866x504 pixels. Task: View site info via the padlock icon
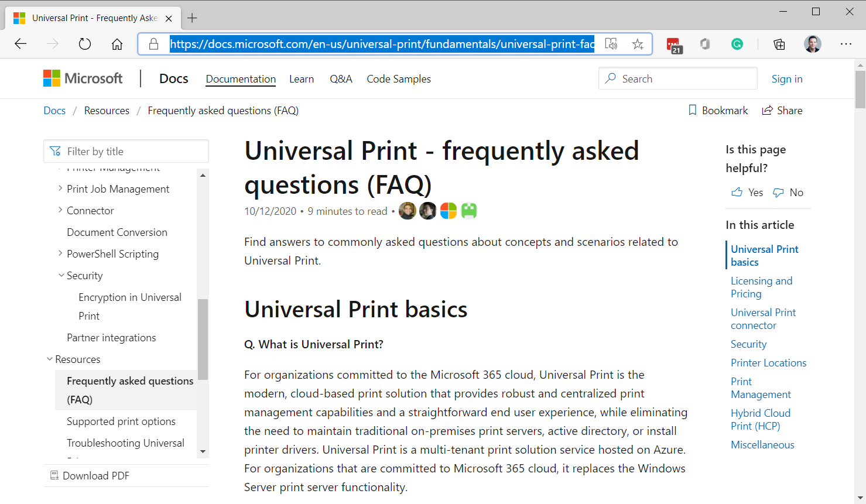point(153,44)
